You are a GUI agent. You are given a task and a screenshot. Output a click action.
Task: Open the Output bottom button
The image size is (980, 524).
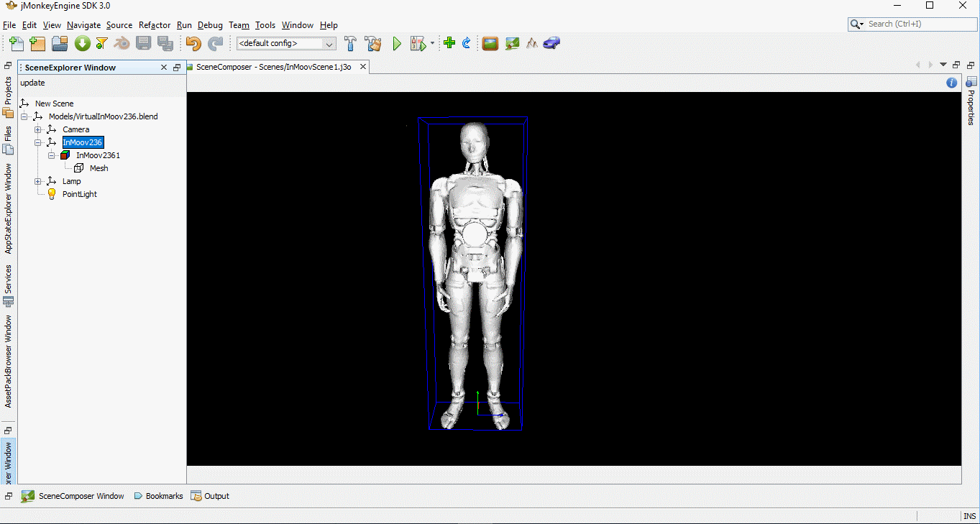coord(210,496)
